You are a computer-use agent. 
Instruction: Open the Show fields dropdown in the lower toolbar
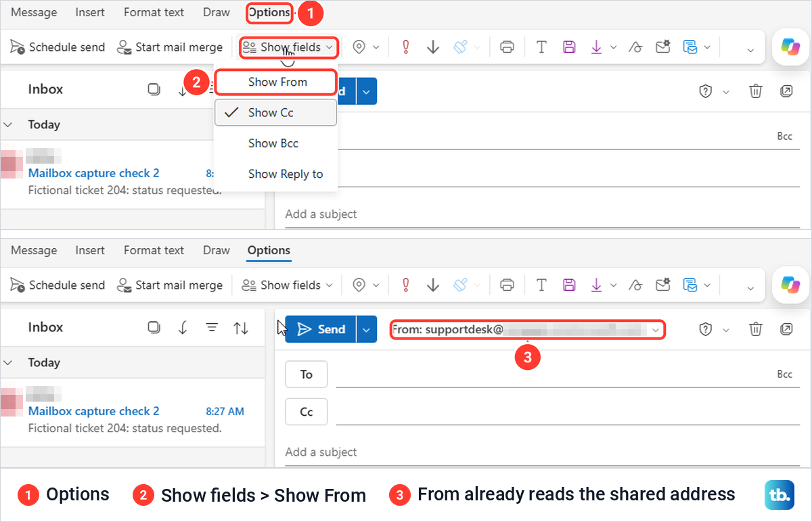click(x=288, y=285)
